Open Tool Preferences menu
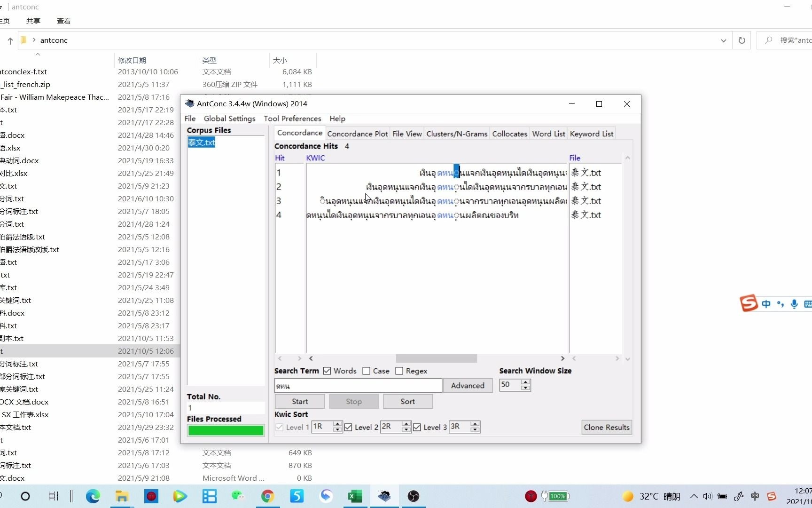The height and width of the screenshot is (508, 812). pyautogui.click(x=292, y=119)
